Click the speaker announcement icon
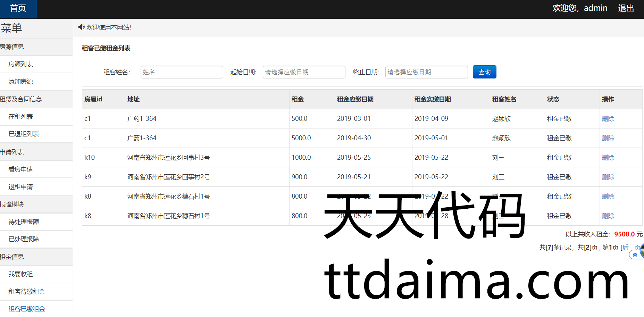This screenshot has width=644, height=317. [x=81, y=27]
